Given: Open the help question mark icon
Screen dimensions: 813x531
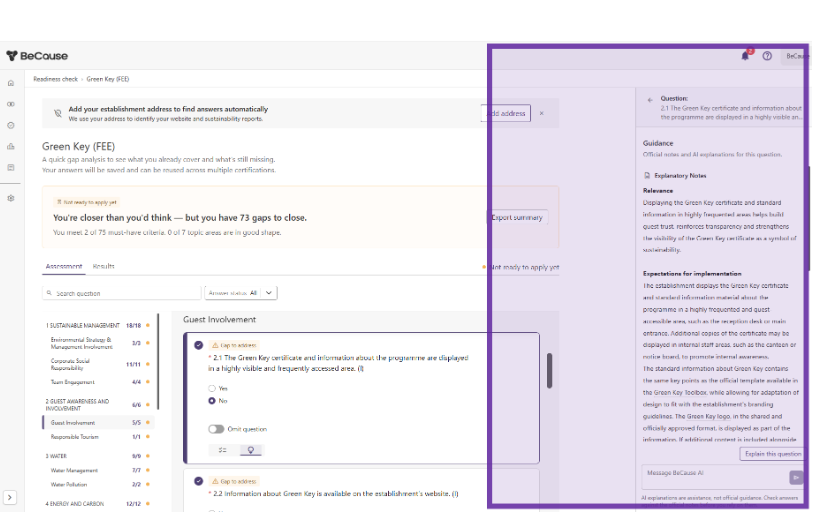Looking at the screenshot, I should (x=767, y=56).
